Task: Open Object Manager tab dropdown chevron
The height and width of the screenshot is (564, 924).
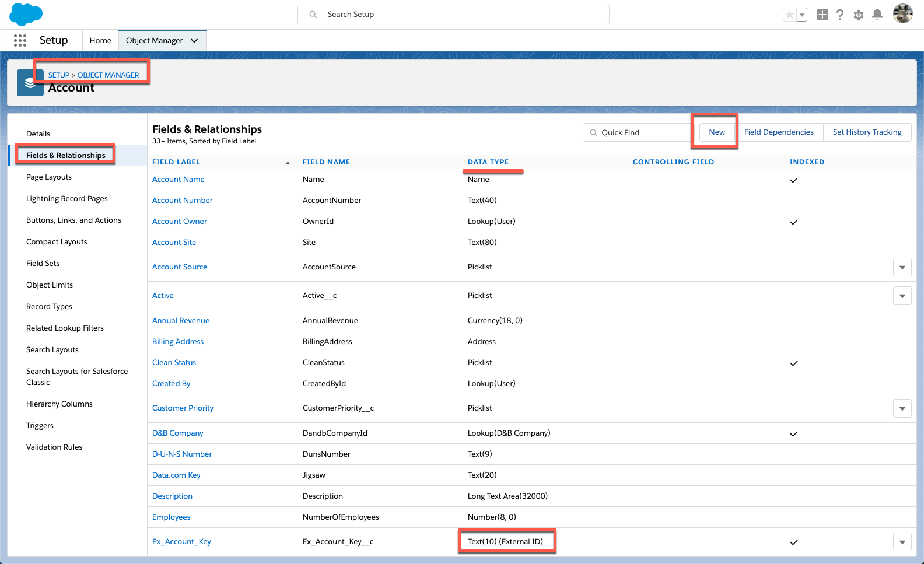Action: 194,40
